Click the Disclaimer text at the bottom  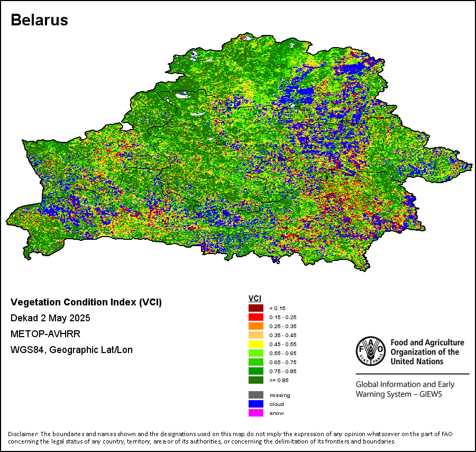(x=230, y=438)
